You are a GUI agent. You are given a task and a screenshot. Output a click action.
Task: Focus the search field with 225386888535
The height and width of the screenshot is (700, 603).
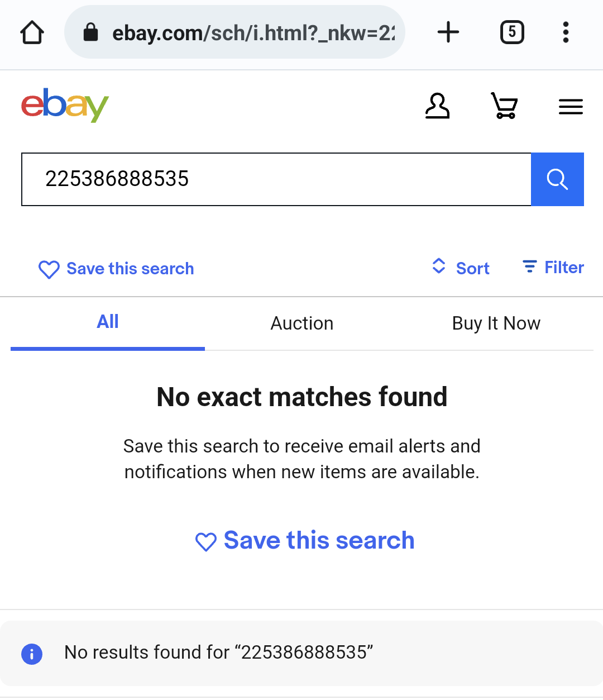(x=276, y=179)
